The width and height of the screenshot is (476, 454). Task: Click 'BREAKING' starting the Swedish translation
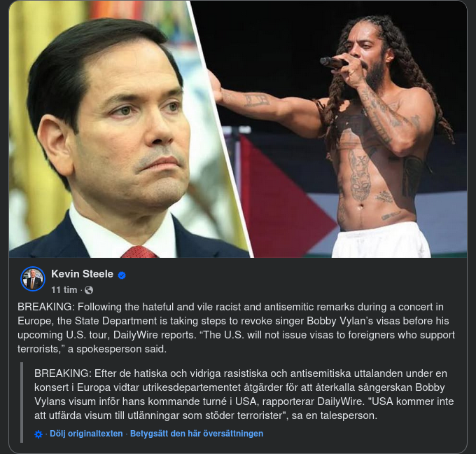click(62, 373)
